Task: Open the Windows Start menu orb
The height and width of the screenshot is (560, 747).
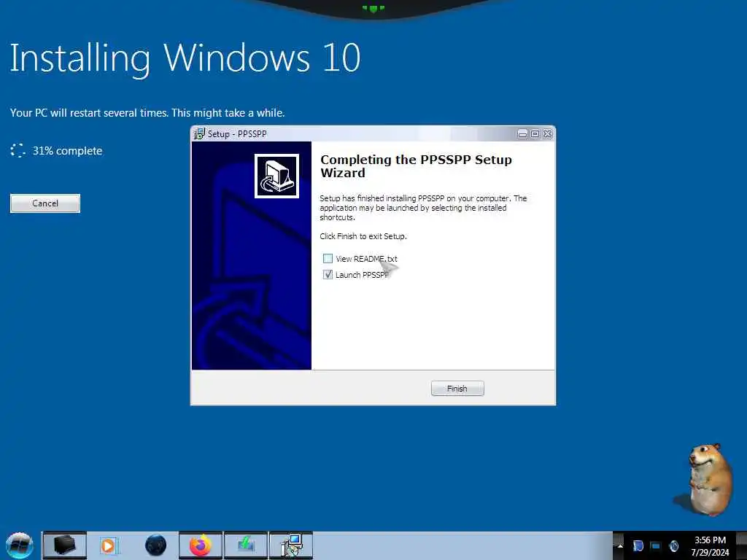Action: pyautogui.click(x=20, y=545)
